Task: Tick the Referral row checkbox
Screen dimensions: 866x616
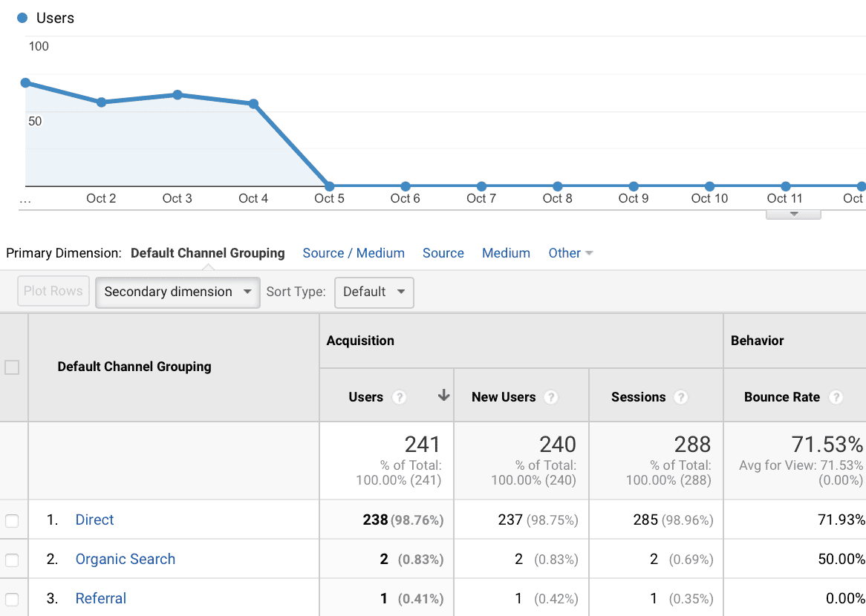Action: click(12, 599)
